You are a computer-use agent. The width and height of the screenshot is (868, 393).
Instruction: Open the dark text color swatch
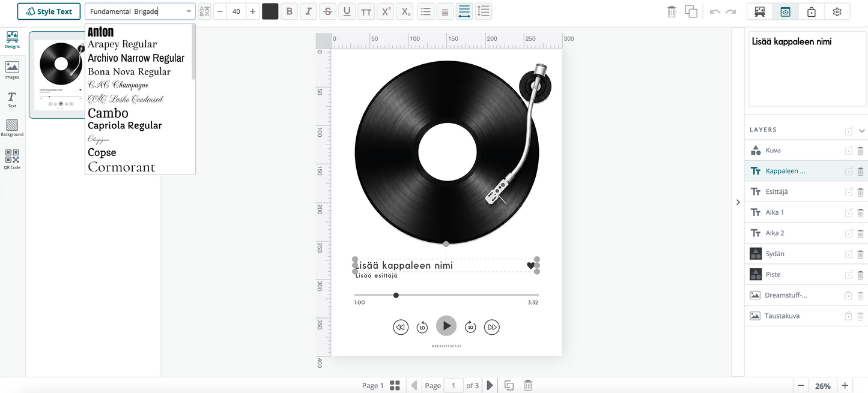pos(270,11)
